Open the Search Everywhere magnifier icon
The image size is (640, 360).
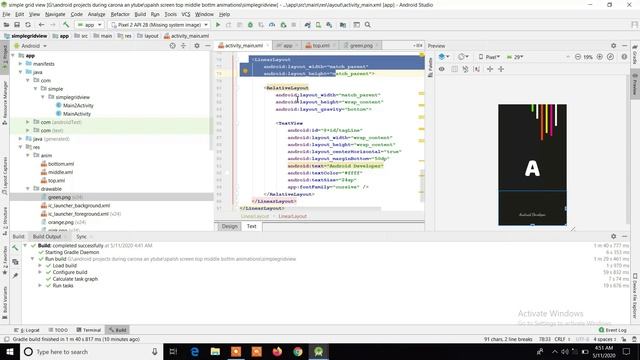coord(368,25)
